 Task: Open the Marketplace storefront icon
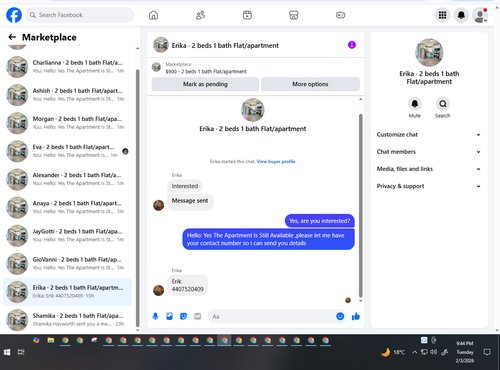tap(294, 15)
